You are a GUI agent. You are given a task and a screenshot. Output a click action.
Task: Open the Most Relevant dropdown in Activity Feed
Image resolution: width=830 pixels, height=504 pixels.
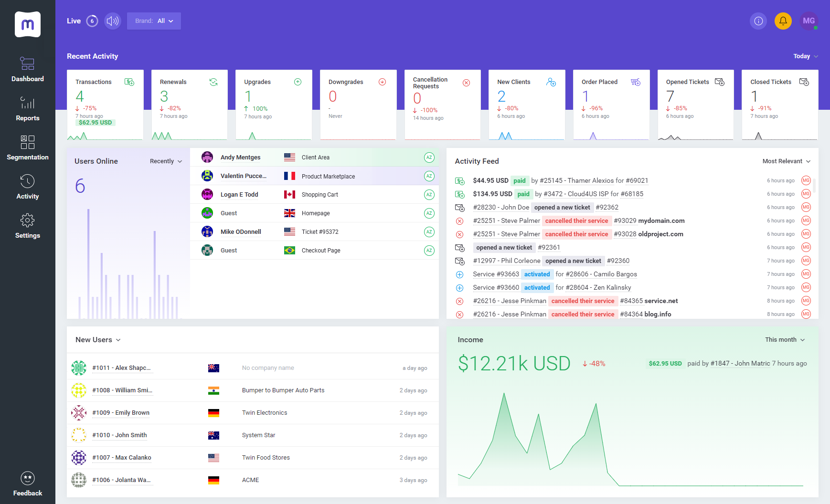pos(786,161)
